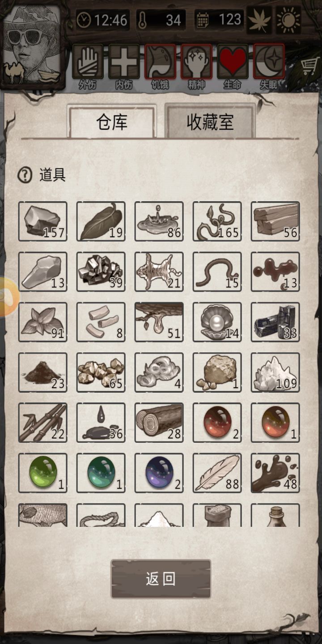The image size is (322, 644).
Task: Open the player portrait with sunglasses
Action: [31, 45]
